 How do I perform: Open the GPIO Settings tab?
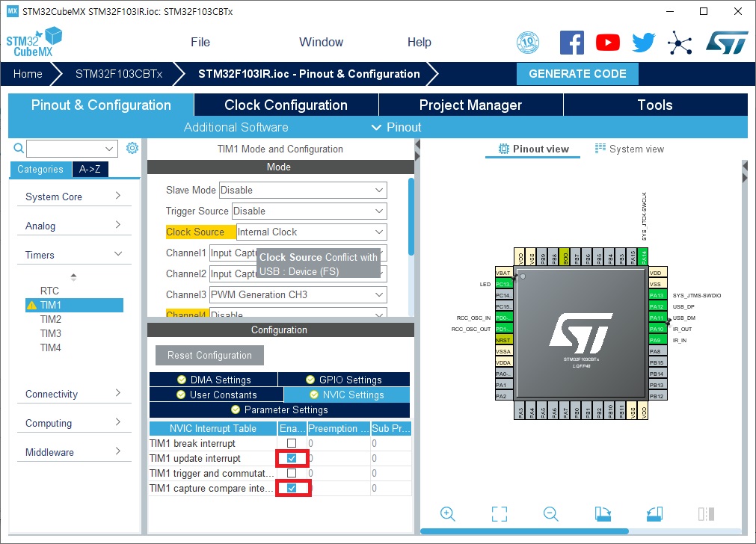pyautogui.click(x=344, y=379)
